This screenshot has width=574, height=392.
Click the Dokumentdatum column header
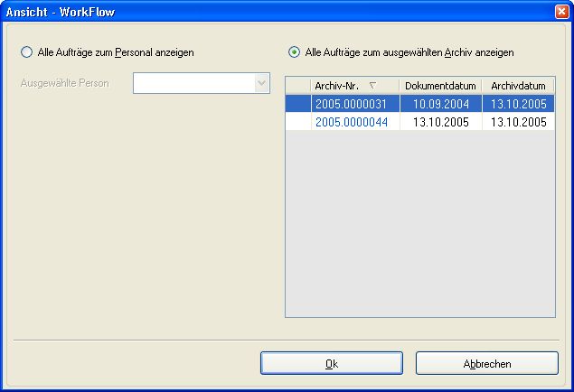(x=440, y=86)
